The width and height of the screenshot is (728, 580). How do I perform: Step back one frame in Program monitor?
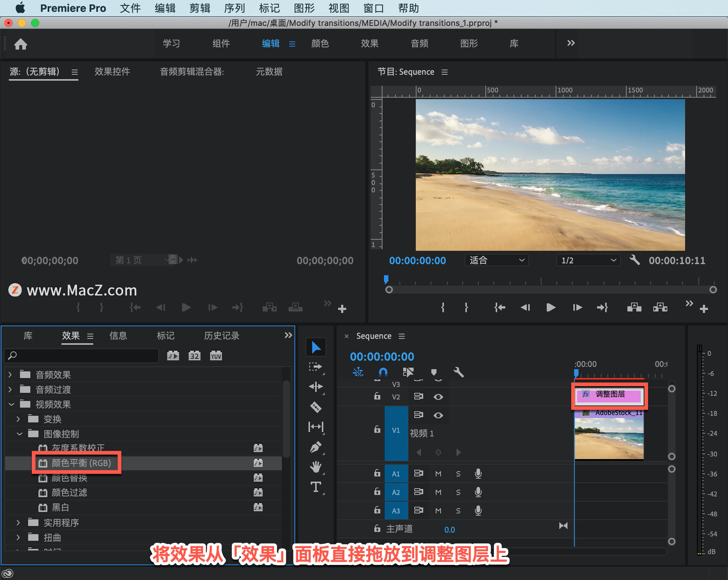point(525,307)
